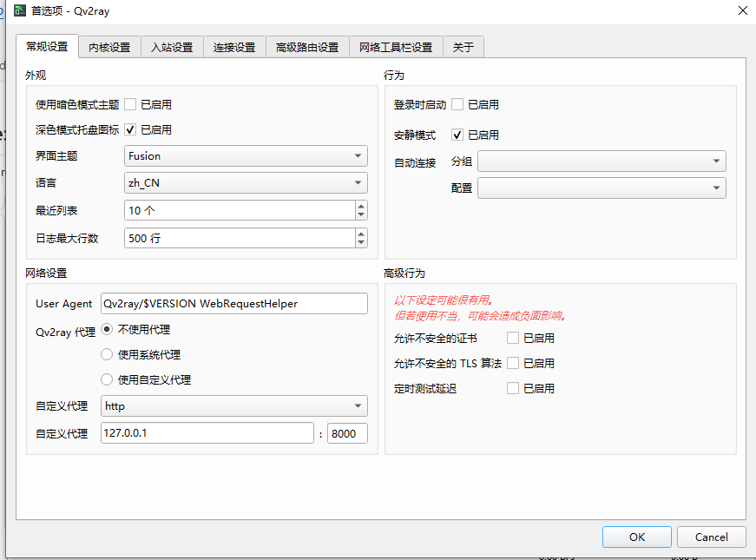Screen dimensions: 756x560
Task: Open the 界面主题 Fusion dropdown
Action: 246,155
